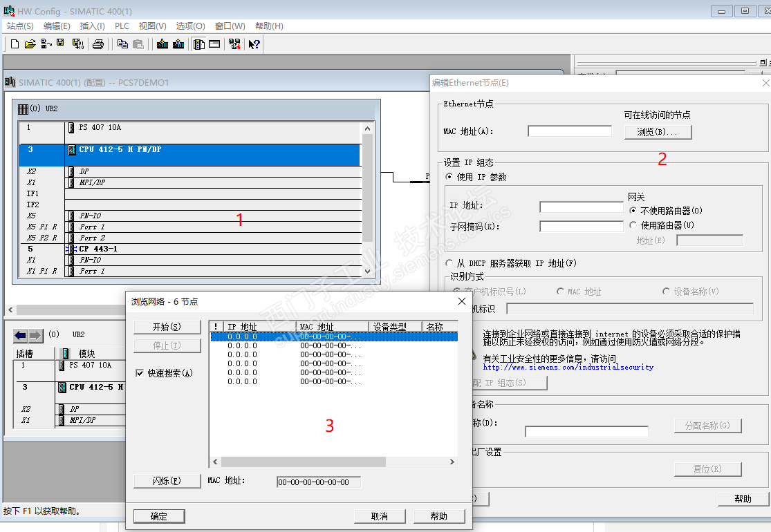Click the IP 地址 input field

coord(582,207)
